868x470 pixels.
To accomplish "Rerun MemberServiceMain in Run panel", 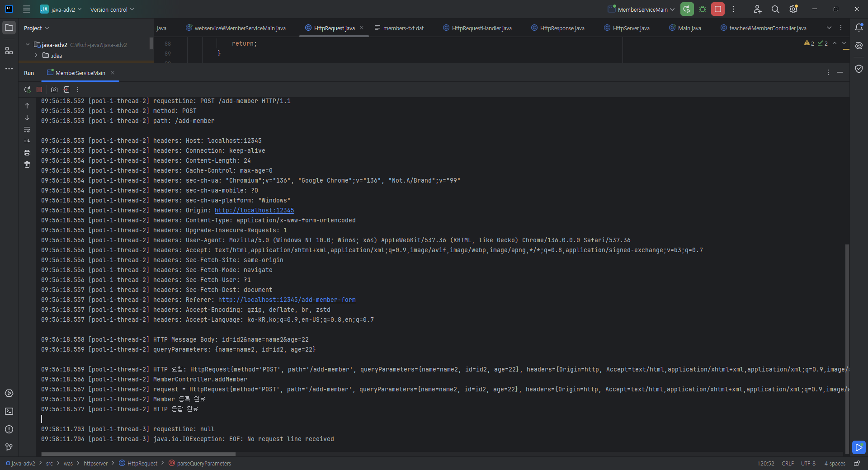I will (x=27, y=89).
